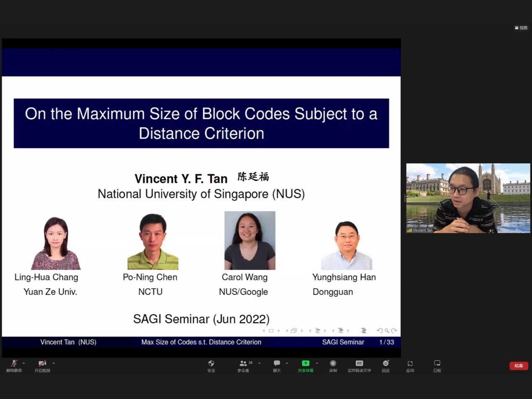Click the red End (结束) button
Screen dimensions: 532x399
pyautogui.click(x=519, y=366)
